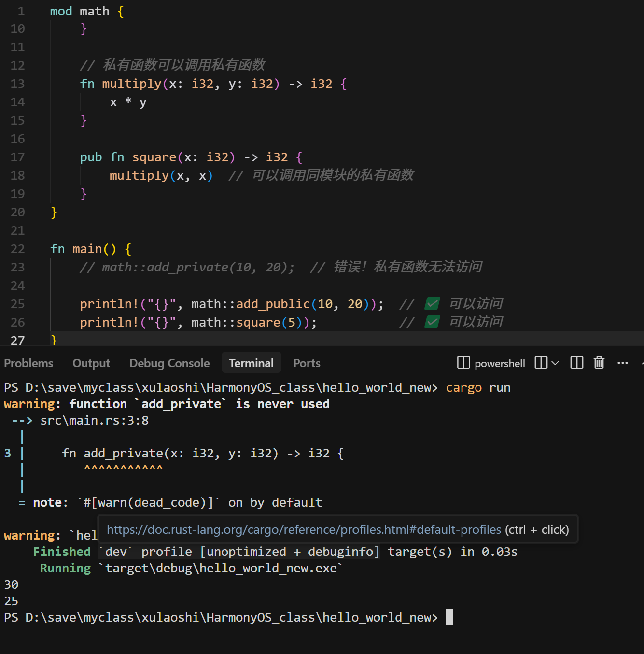Select the Terminal tab
The width and height of the screenshot is (644, 654).
coord(251,363)
